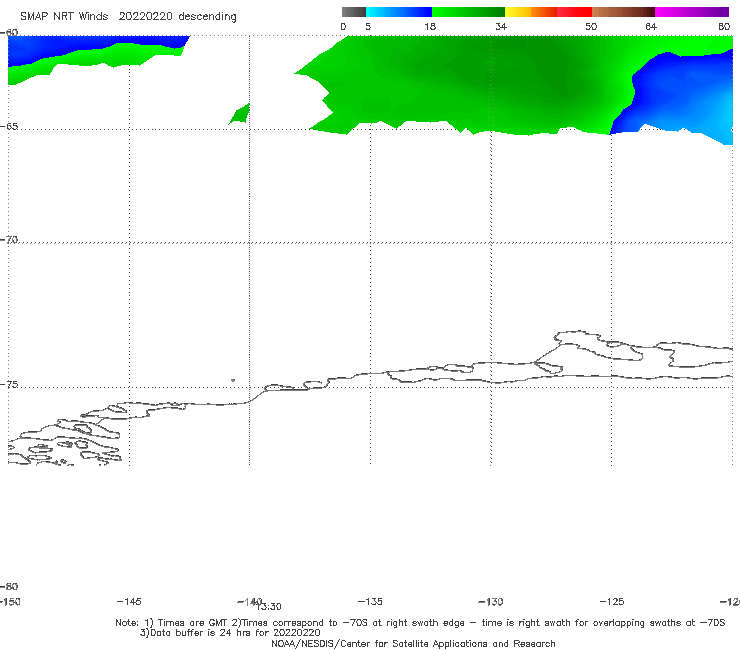Click the "-65" latitude label

pos(9,127)
